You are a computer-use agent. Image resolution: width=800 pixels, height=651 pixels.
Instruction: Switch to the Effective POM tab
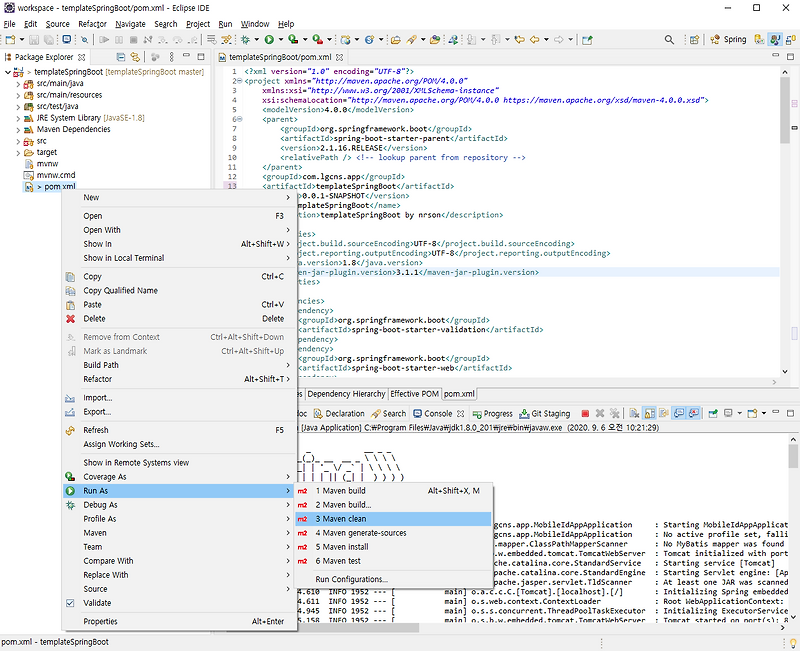(414, 394)
